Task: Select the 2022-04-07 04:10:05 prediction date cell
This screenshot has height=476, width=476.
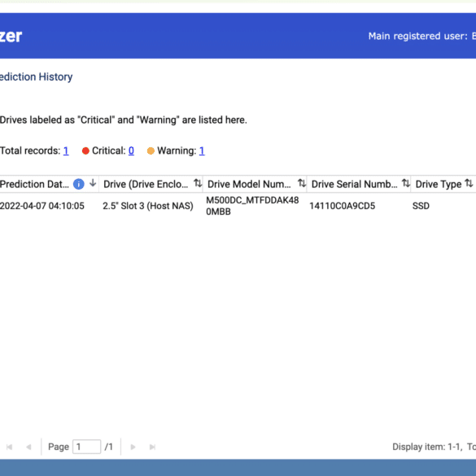Action: click(42, 206)
